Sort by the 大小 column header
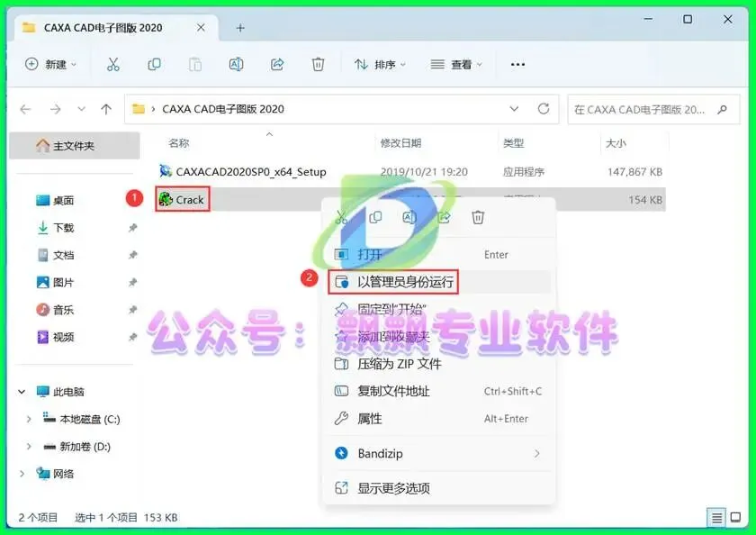The width and height of the screenshot is (756, 535). (616, 143)
